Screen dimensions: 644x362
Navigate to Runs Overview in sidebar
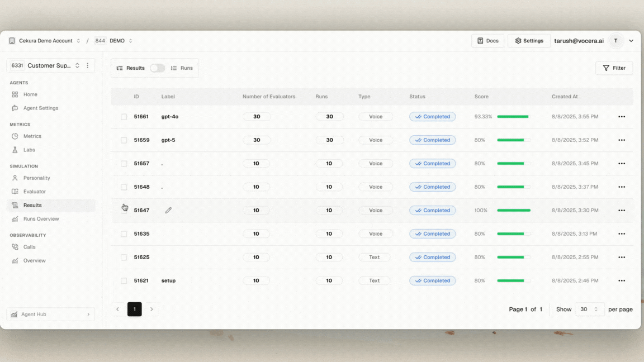point(41,219)
